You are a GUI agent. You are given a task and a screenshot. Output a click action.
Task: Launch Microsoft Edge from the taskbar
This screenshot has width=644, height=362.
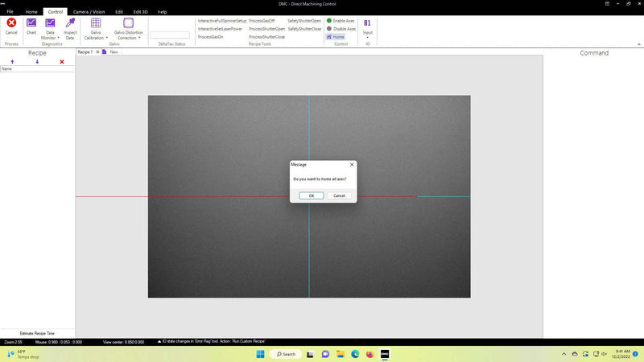355,354
